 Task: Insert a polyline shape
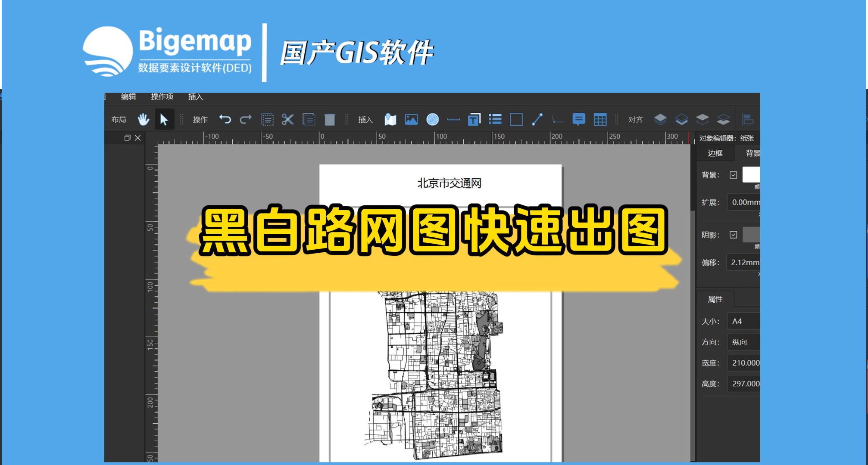[x=558, y=120]
